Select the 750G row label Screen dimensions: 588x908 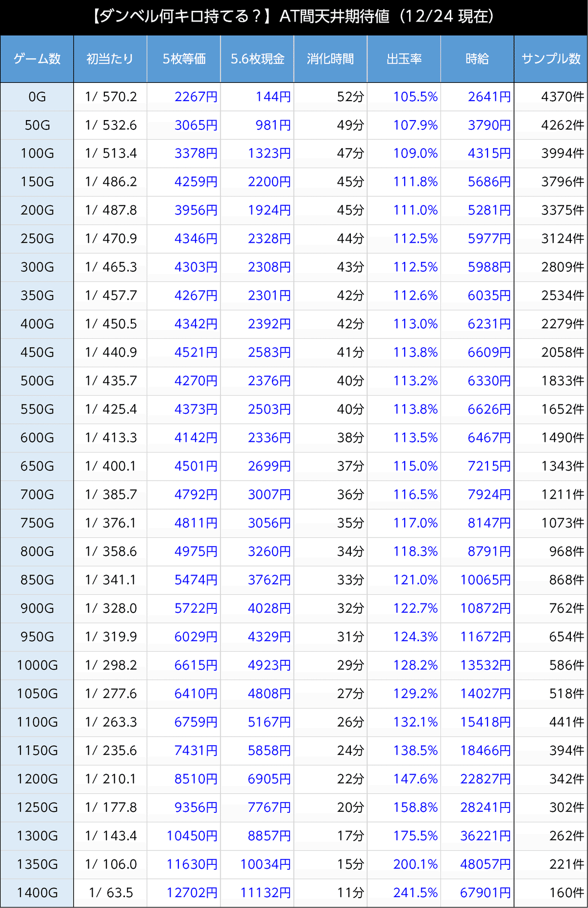click(x=37, y=524)
